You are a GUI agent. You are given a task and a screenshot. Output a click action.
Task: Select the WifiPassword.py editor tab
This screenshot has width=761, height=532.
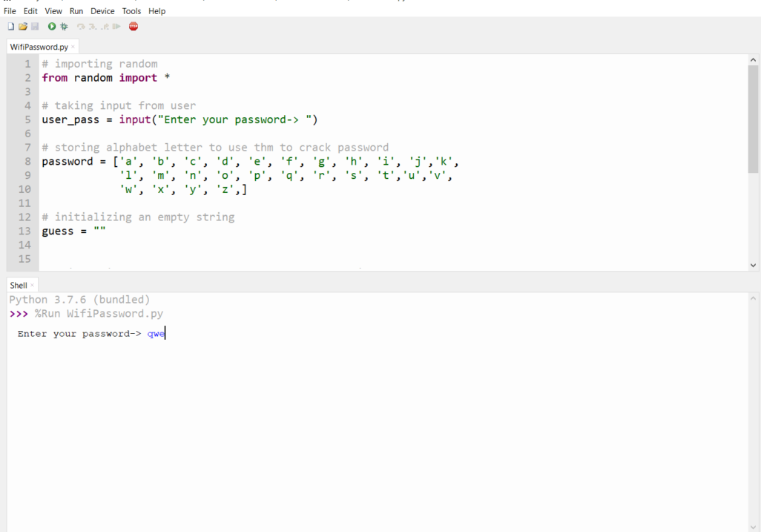click(39, 47)
